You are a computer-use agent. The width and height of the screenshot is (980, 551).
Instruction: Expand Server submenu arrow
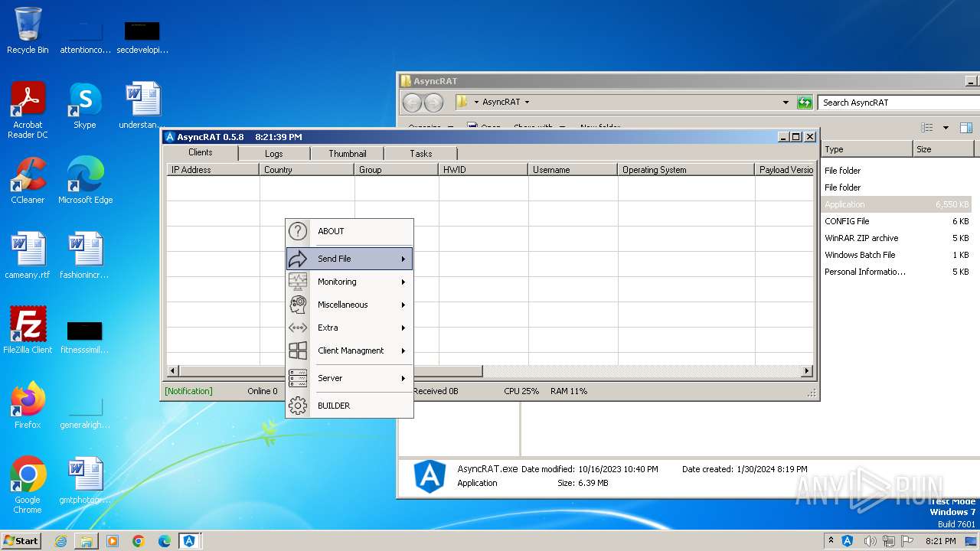tap(403, 378)
